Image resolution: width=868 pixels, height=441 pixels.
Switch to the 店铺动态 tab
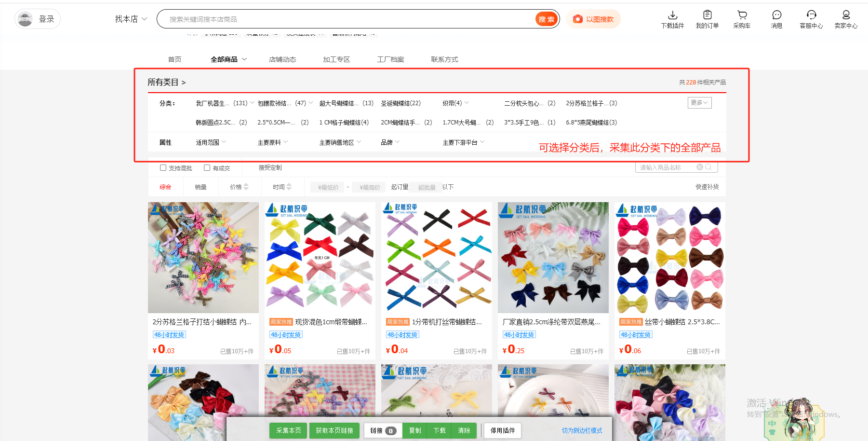coord(282,59)
